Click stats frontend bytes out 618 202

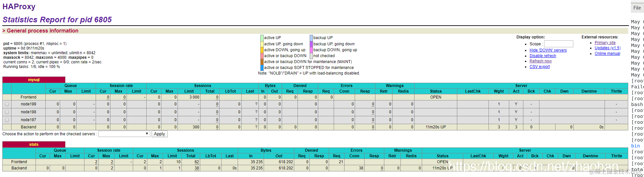click(286, 162)
